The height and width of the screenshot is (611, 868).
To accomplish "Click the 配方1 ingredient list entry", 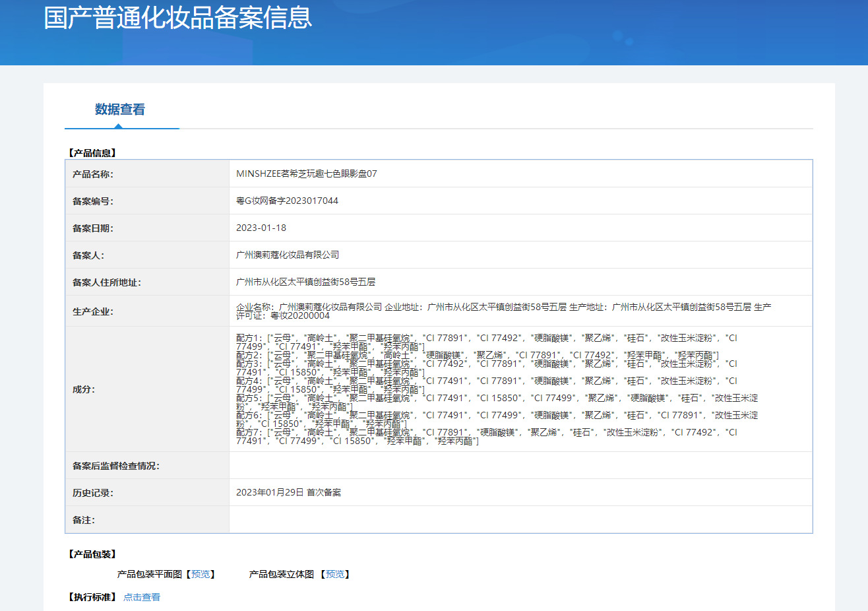I will (487, 342).
